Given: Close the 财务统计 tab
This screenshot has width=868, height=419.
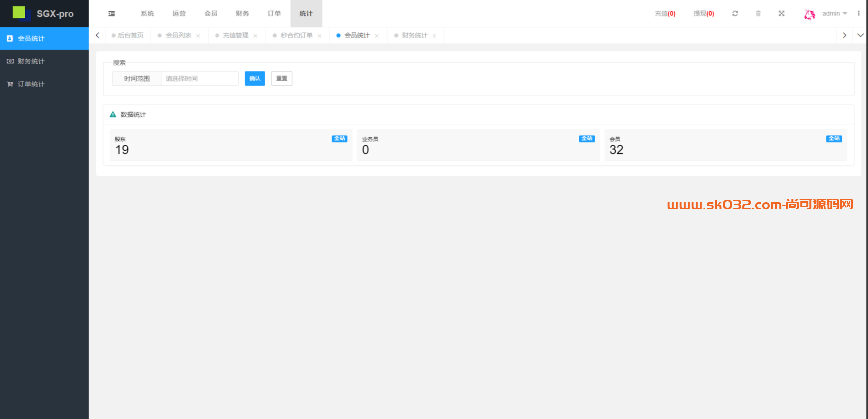Looking at the screenshot, I should [434, 36].
